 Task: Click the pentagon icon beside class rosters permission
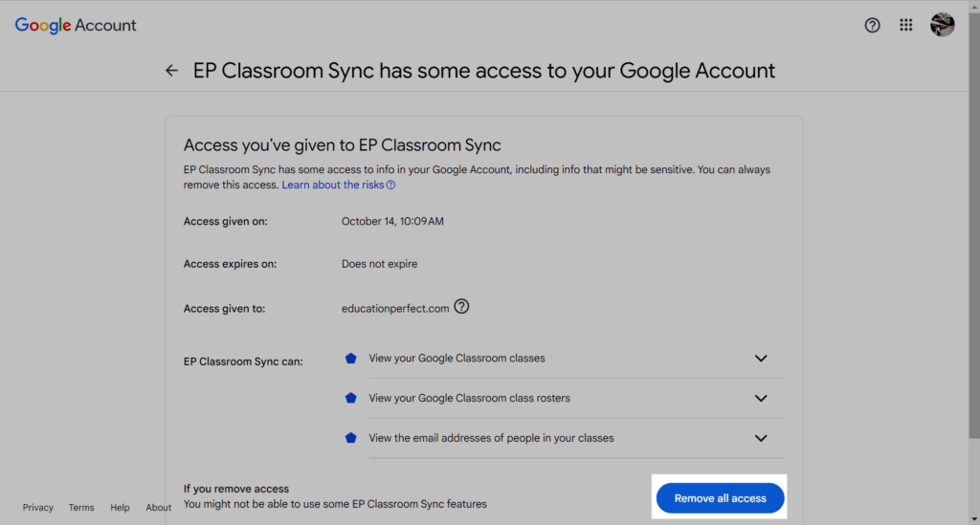(x=351, y=398)
